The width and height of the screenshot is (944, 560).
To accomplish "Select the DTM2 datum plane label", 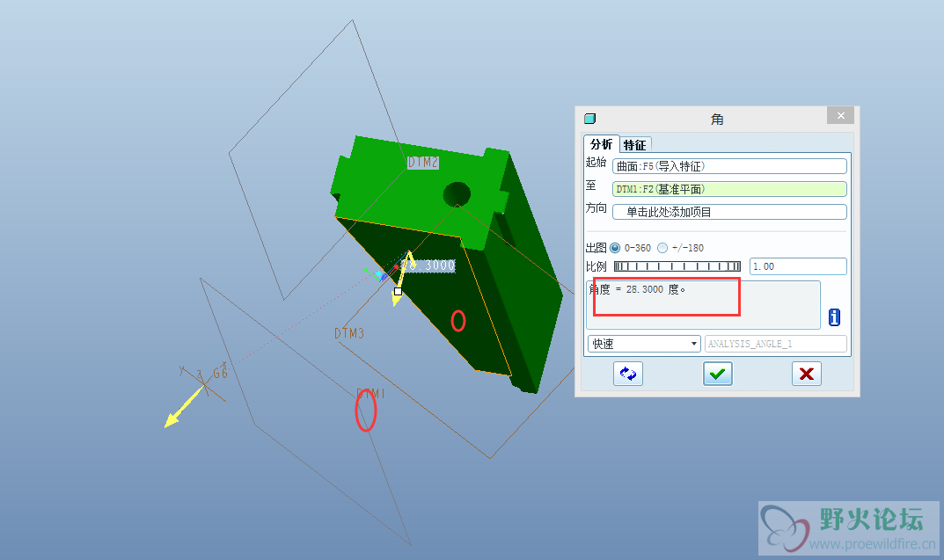I will 422,163.
